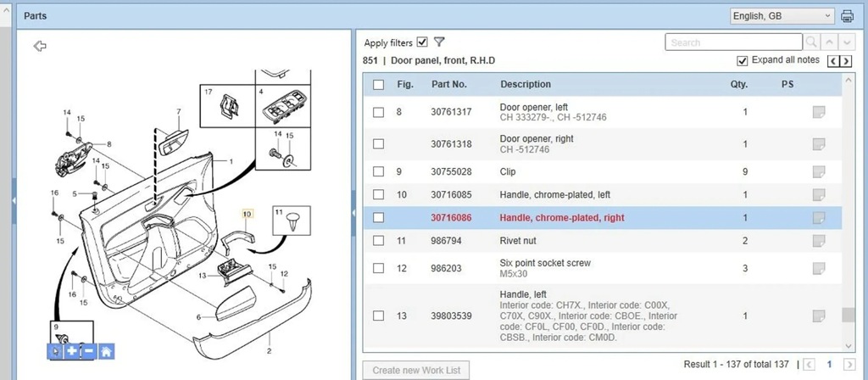Focus the Search input field
This screenshot has width=868, height=380.
click(x=733, y=42)
